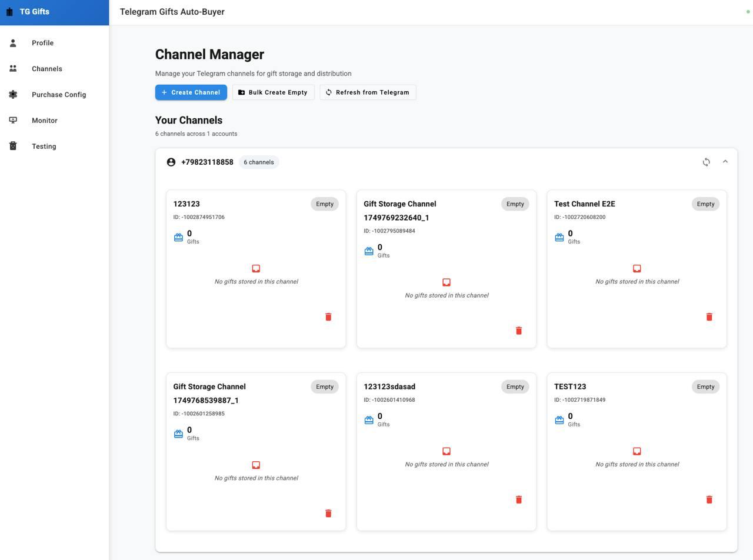The height and width of the screenshot is (560, 753).
Task: Click the Your Channels heading
Action: [189, 120]
